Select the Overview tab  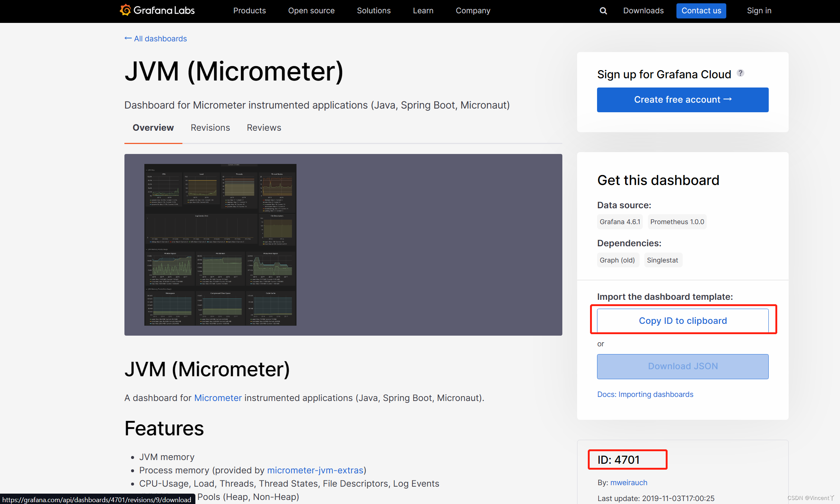[x=153, y=128]
